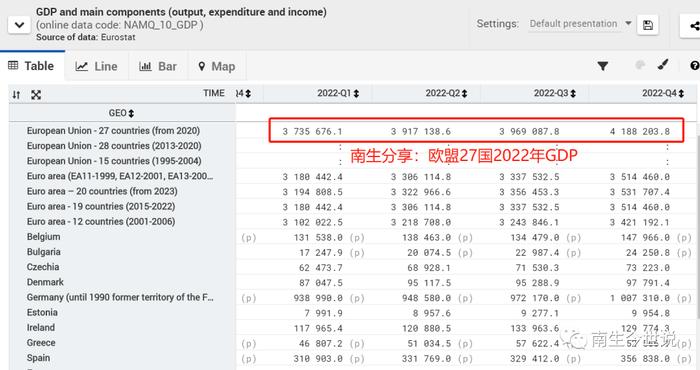700x370 pixels.
Task: Select the Spain row label
Action: tap(38, 358)
